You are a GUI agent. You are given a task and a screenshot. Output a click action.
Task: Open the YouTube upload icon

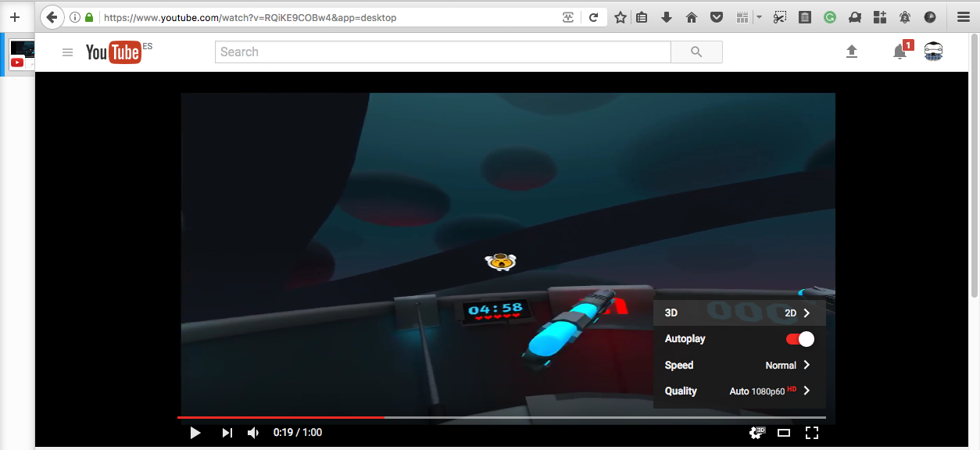[x=852, y=52]
